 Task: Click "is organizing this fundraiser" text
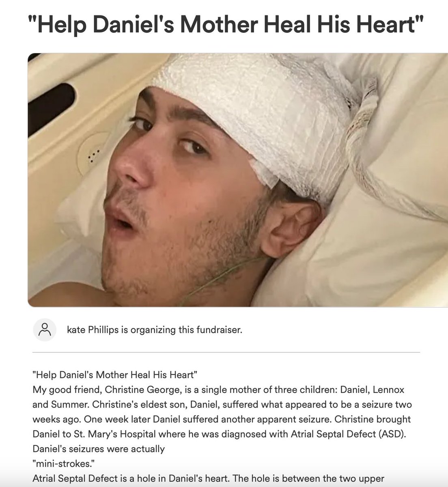click(181, 330)
